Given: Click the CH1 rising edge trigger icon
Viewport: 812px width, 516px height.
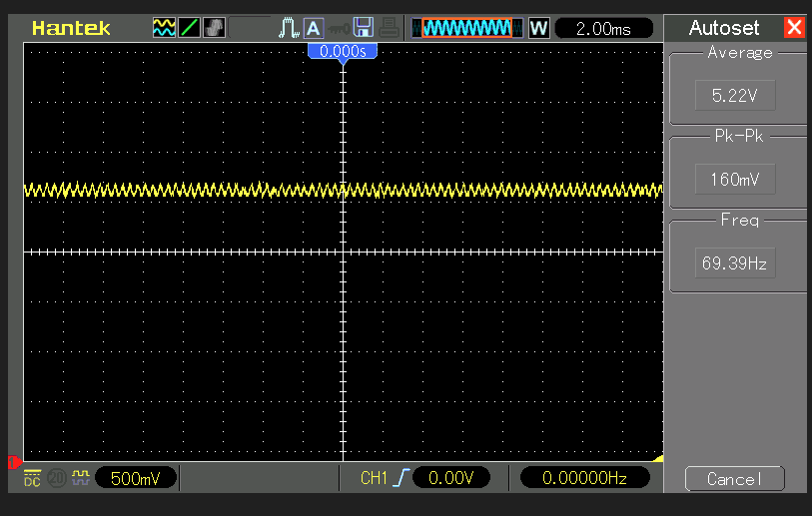Looking at the screenshot, I should pyautogui.click(x=401, y=479).
